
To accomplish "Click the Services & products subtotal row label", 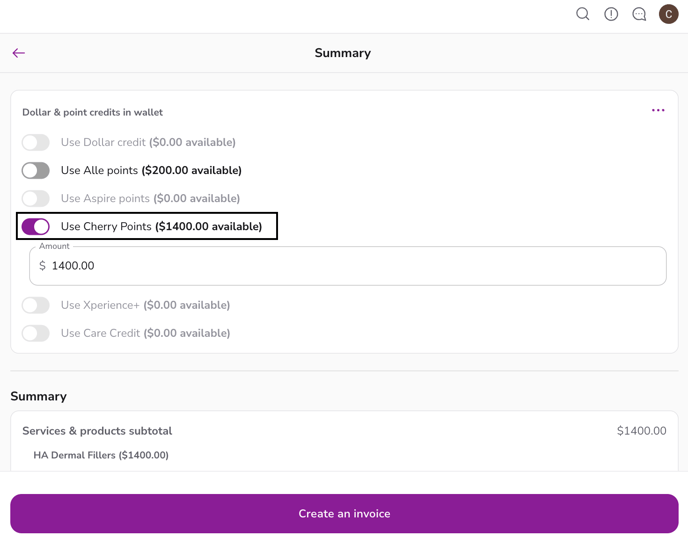I will point(97,431).
